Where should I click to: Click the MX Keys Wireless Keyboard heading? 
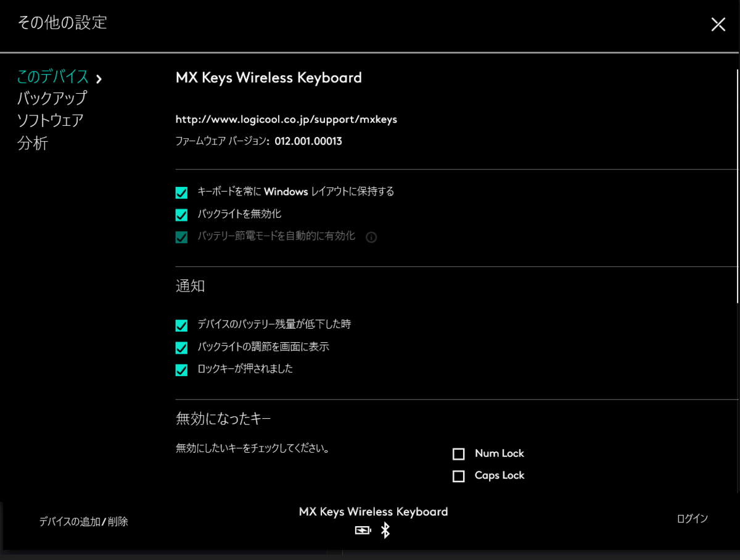click(269, 78)
